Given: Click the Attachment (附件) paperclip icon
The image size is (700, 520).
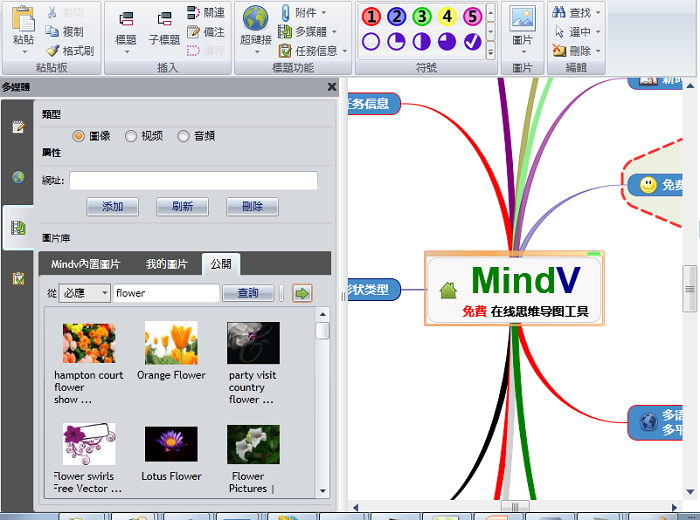Looking at the screenshot, I should click(285, 12).
